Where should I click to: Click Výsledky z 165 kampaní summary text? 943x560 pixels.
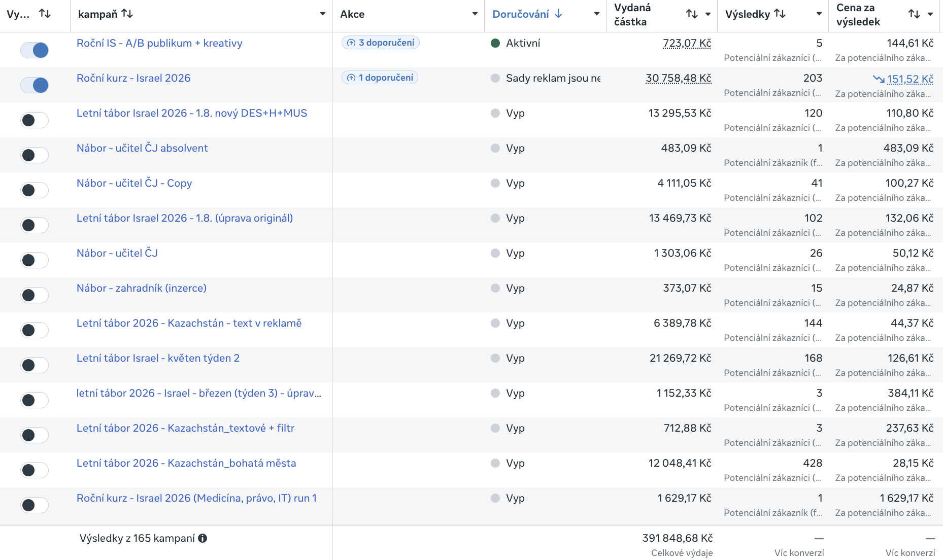(137, 538)
